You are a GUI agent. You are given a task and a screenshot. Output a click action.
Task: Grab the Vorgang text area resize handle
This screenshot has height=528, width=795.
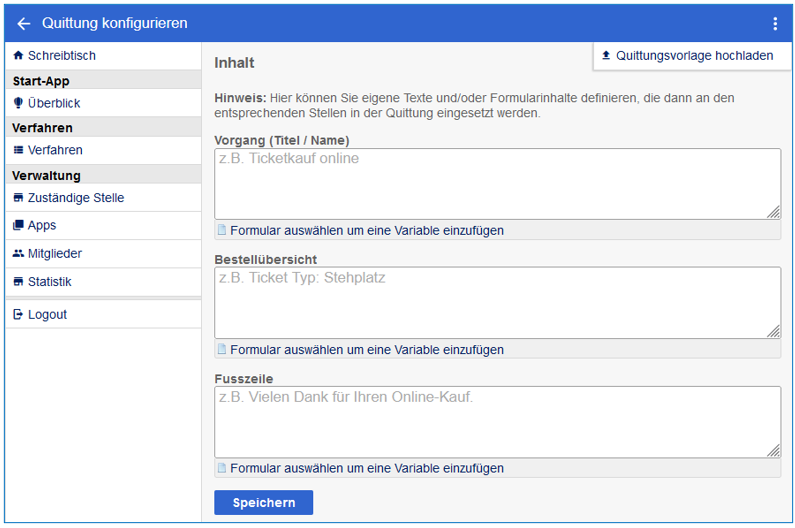774,212
